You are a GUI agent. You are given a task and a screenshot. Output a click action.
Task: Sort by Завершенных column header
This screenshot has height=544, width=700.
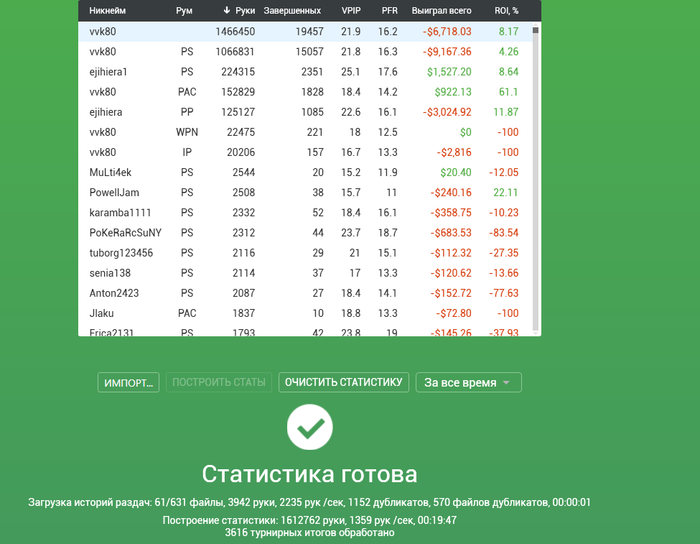292,11
